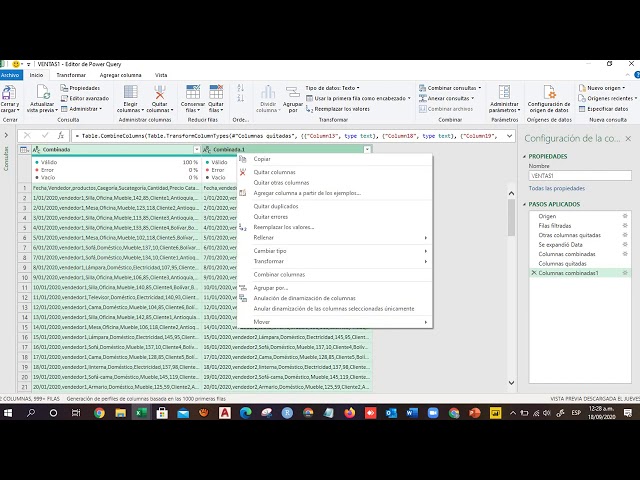Screen dimensions: 640x480
Task: Open Combinado column filter dropdown
Action: (x=196, y=150)
